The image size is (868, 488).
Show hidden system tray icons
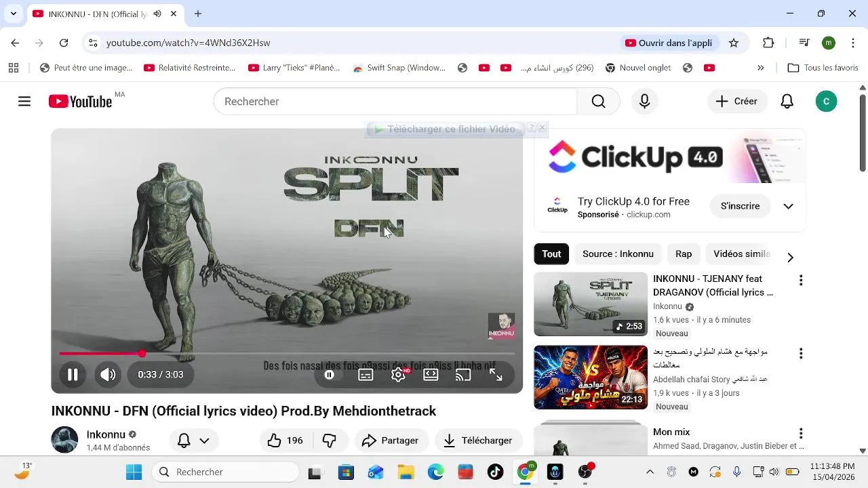point(650,472)
